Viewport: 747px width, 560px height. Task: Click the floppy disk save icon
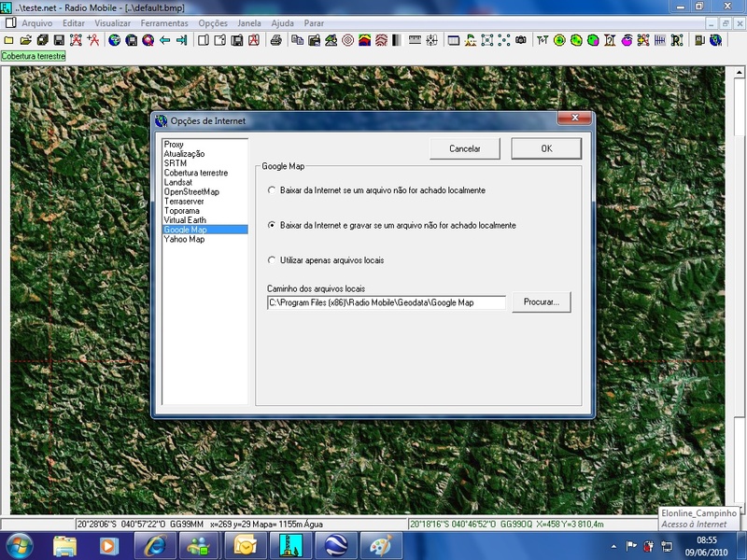pos(59,40)
